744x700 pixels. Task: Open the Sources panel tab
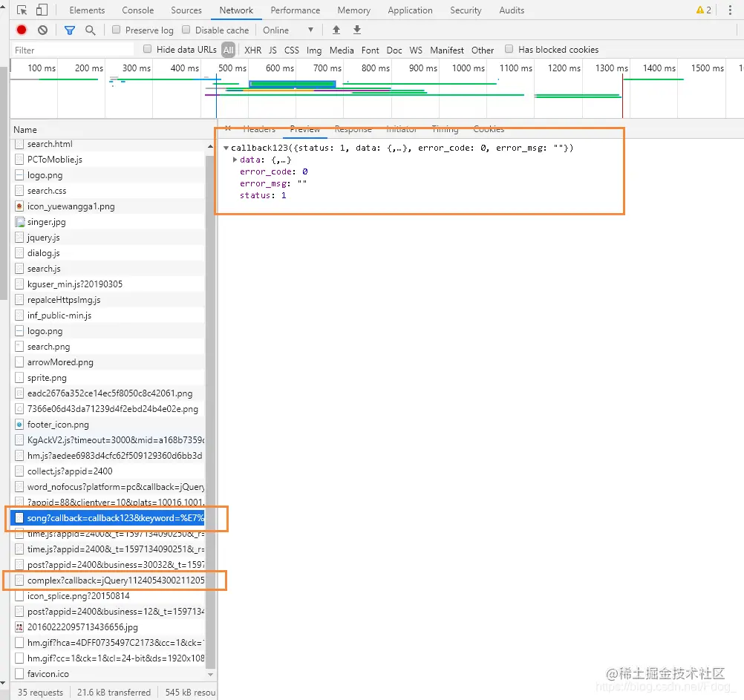186,10
